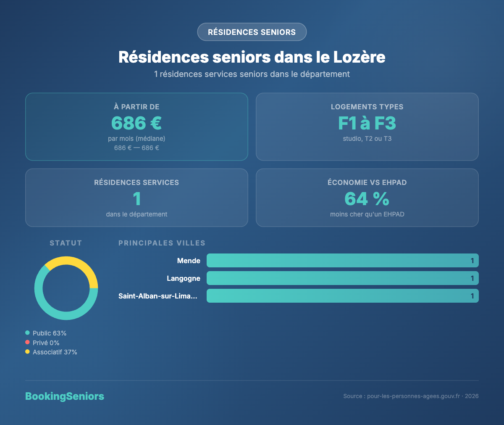Expand the RÉSIDENCES SERVICES card details
Screen dimensions: 504x425
[136, 198]
